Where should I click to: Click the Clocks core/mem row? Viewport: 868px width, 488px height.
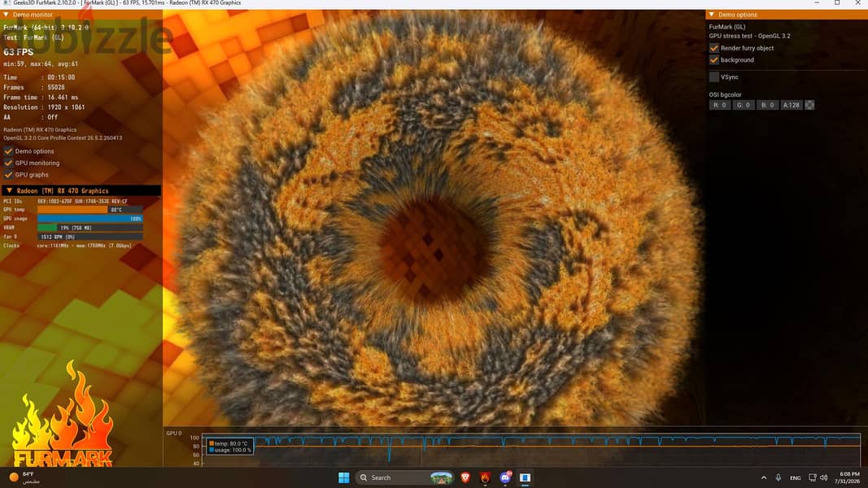67,246
